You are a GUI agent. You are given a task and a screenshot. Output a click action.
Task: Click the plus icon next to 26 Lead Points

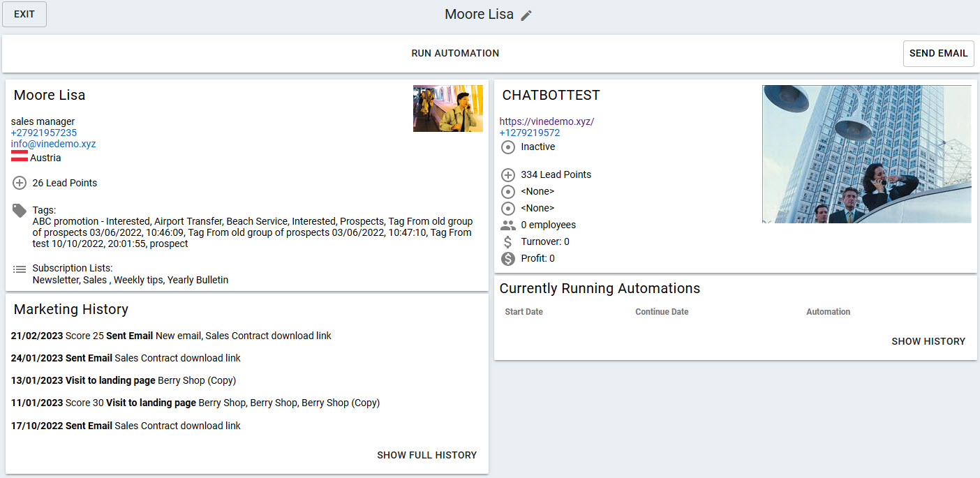[20, 183]
